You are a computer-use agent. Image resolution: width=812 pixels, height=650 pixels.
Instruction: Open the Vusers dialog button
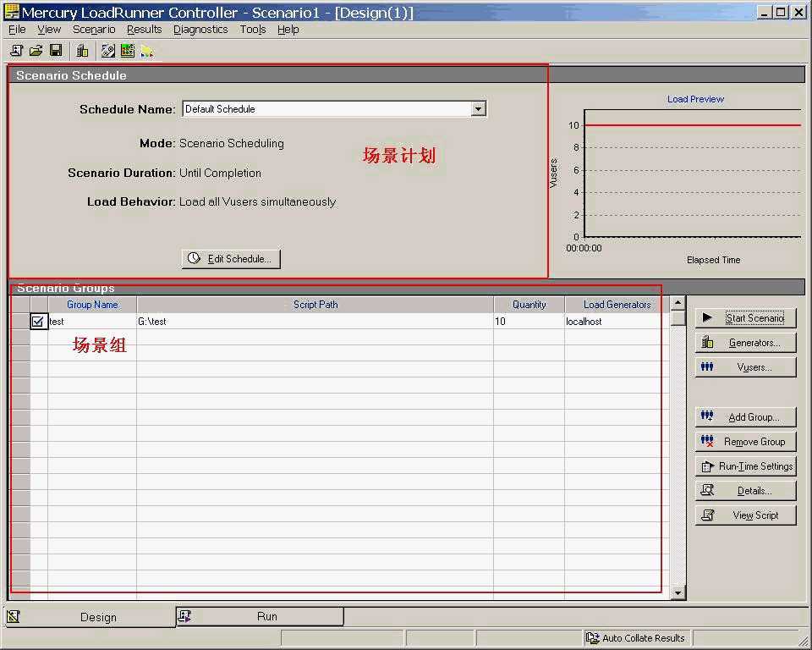(x=745, y=367)
